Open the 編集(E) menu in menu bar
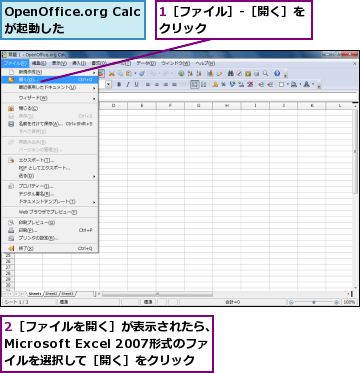 click(x=39, y=63)
